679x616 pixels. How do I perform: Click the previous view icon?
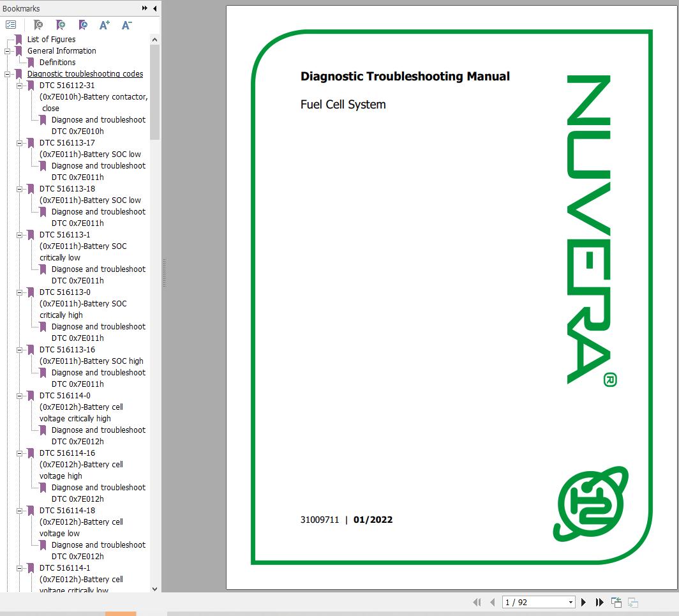coord(616,602)
